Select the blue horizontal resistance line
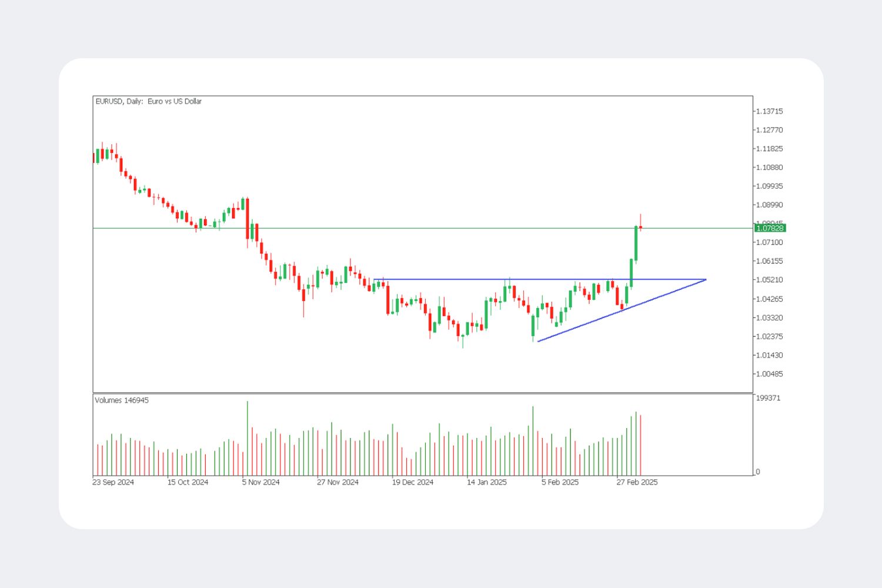The width and height of the screenshot is (882, 588). [x=539, y=279]
